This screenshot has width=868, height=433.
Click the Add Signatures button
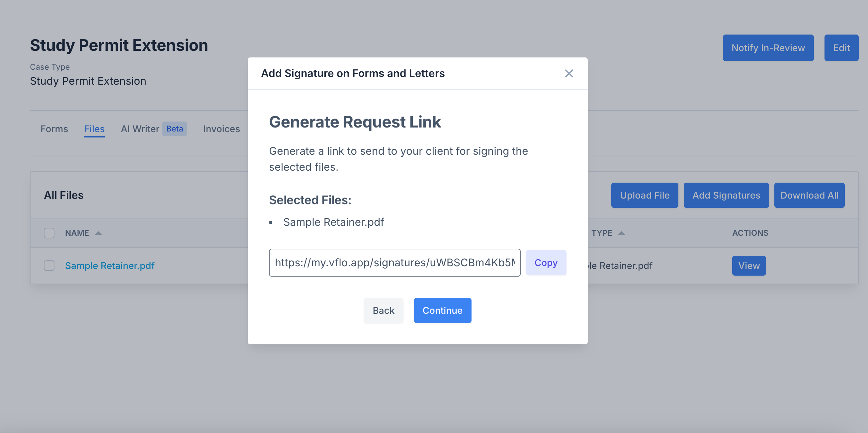(x=726, y=195)
